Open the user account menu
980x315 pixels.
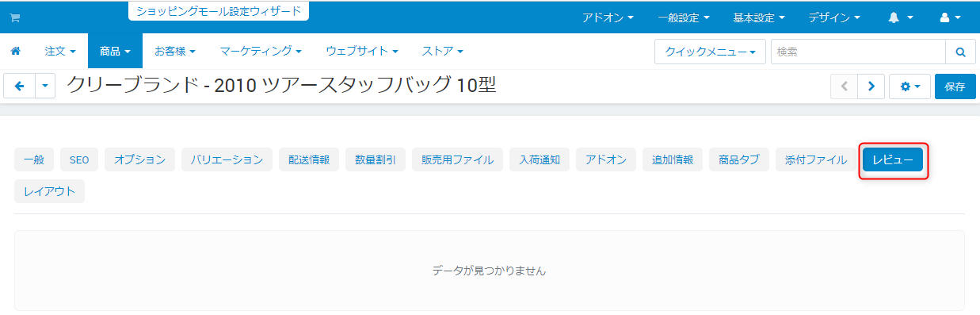point(951,17)
